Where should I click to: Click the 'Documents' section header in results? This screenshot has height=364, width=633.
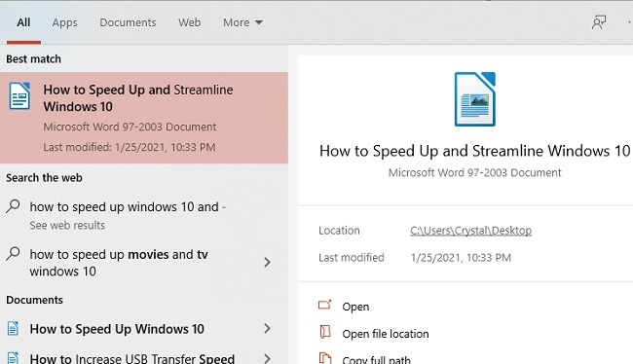pyautogui.click(x=35, y=300)
